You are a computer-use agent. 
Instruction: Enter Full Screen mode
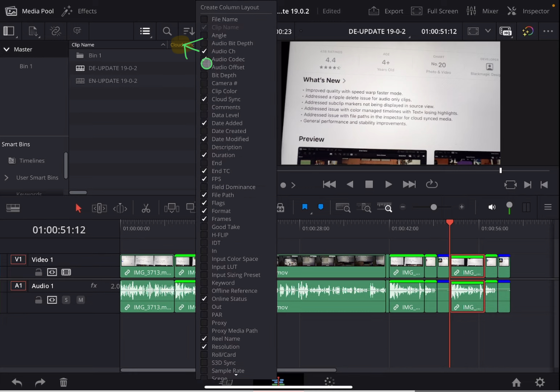(434, 11)
